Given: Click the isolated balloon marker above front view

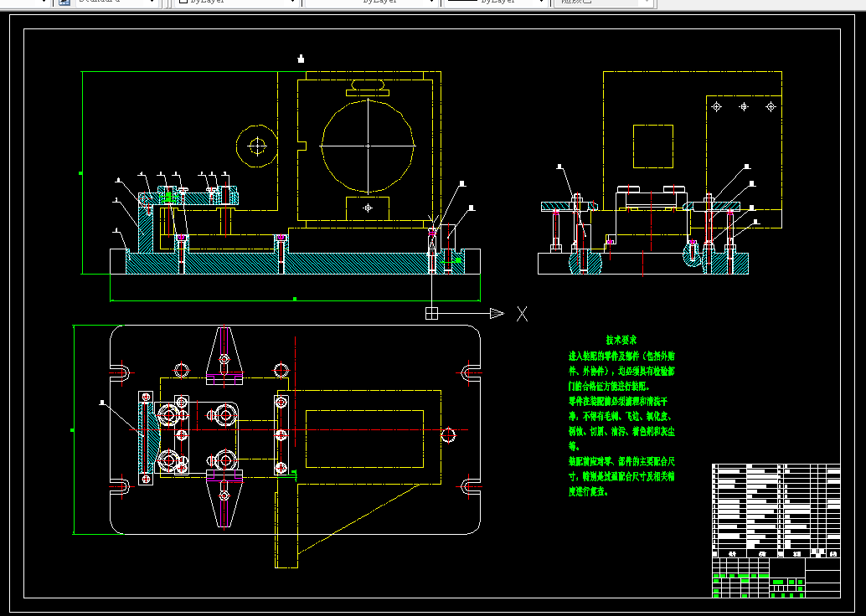Looking at the screenshot, I should (301, 59).
